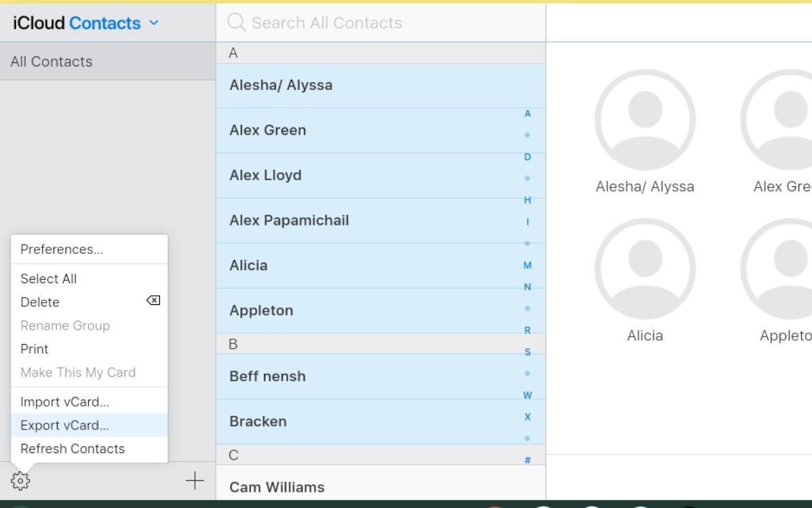Select Cam Williams contact row
This screenshot has width=812, height=508.
click(277, 486)
